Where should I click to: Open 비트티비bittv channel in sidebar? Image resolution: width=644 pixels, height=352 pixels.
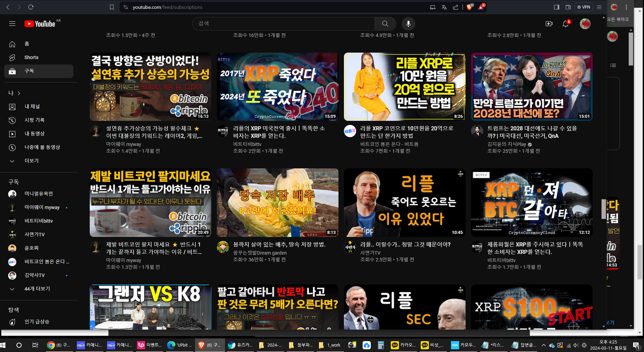39,221
